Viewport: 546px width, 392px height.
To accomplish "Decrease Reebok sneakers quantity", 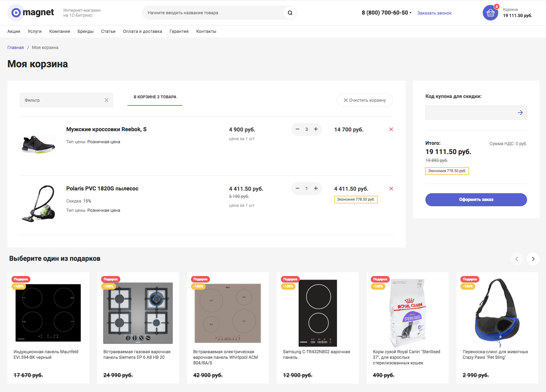I will (x=297, y=129).
